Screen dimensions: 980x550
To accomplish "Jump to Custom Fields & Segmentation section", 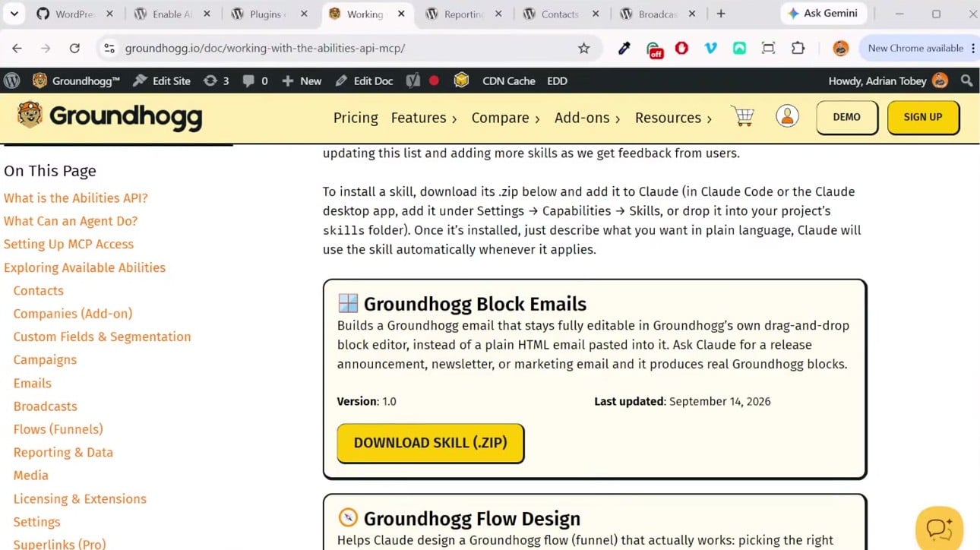I will click(102, 337).
